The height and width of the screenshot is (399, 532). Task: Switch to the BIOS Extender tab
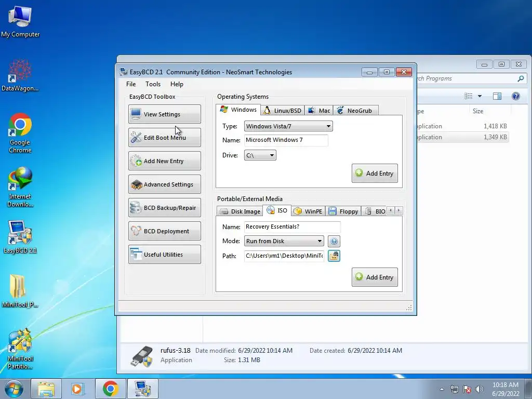point(375,211)
